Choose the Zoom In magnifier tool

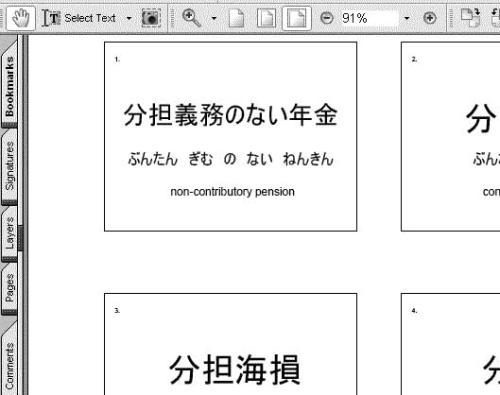(191, 18)
